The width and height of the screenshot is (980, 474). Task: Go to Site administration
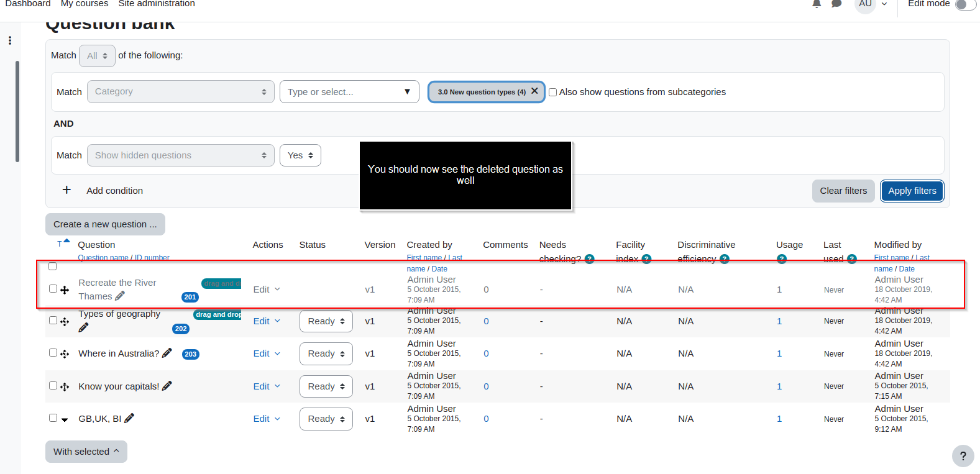click(x=157, y=4)
